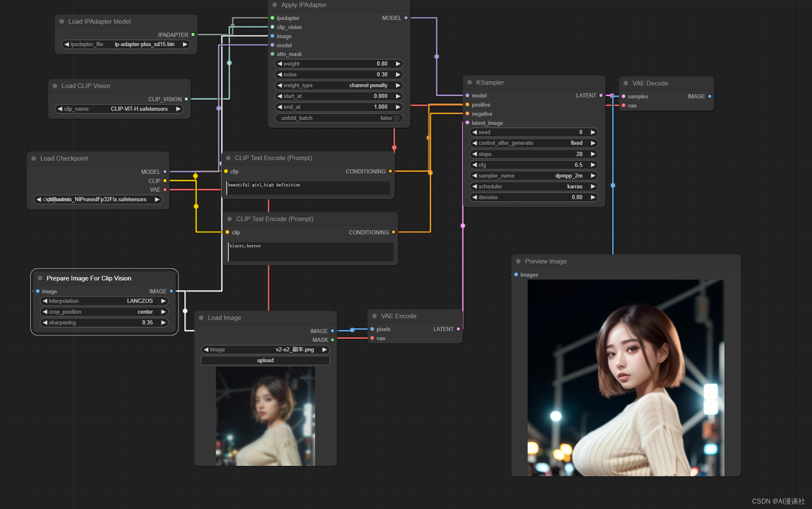The height and width of the screenshot is (509, 812).
Task: Click the VAE Decode IMAGE output socket
Action: coord(709,96)
